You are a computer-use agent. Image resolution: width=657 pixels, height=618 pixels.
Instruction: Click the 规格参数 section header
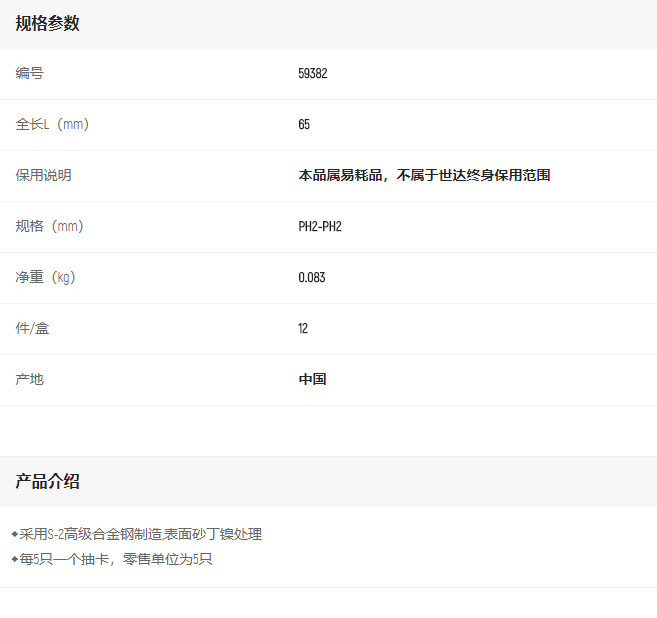click(x=47, y=24)
